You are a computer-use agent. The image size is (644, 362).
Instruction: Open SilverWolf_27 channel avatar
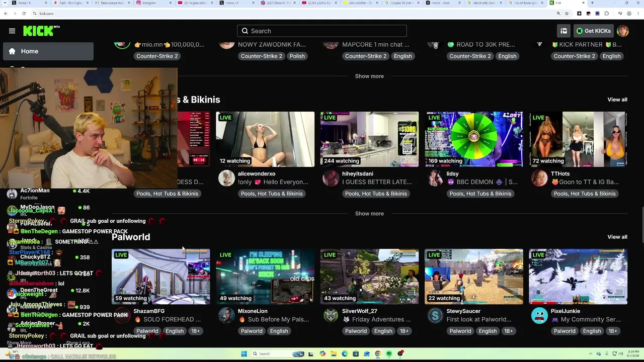click(x=331, y=315)
